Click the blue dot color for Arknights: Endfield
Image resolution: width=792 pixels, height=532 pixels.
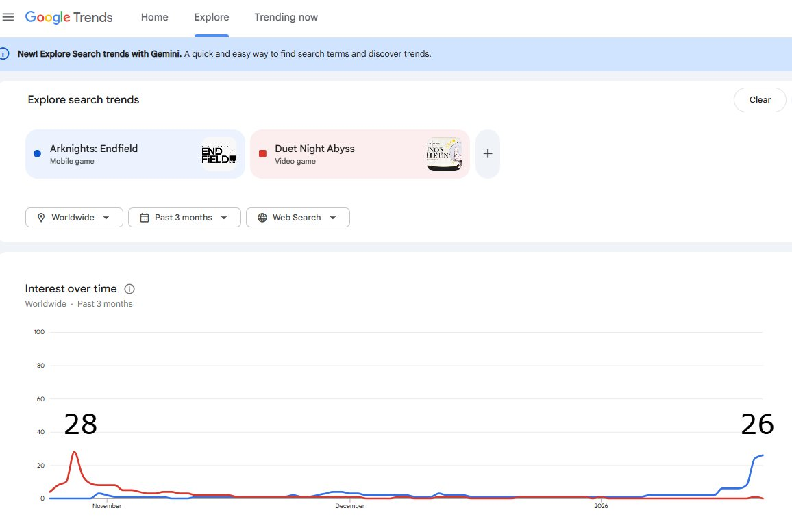click(38, 154)
